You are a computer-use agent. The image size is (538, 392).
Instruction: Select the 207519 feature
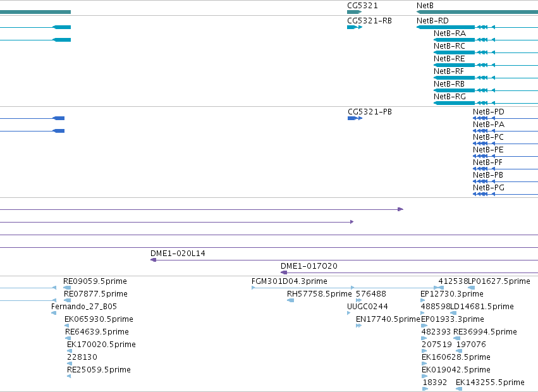coord(424,351)
